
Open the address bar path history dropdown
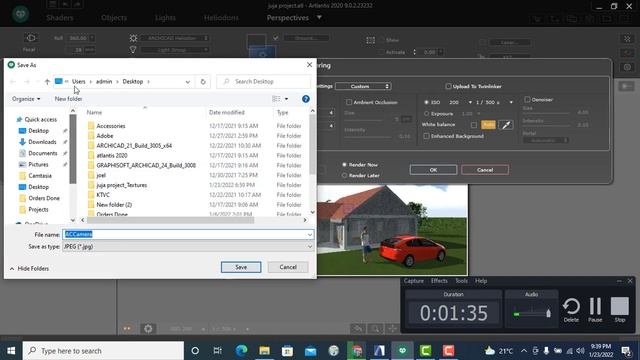pos(188,82)
